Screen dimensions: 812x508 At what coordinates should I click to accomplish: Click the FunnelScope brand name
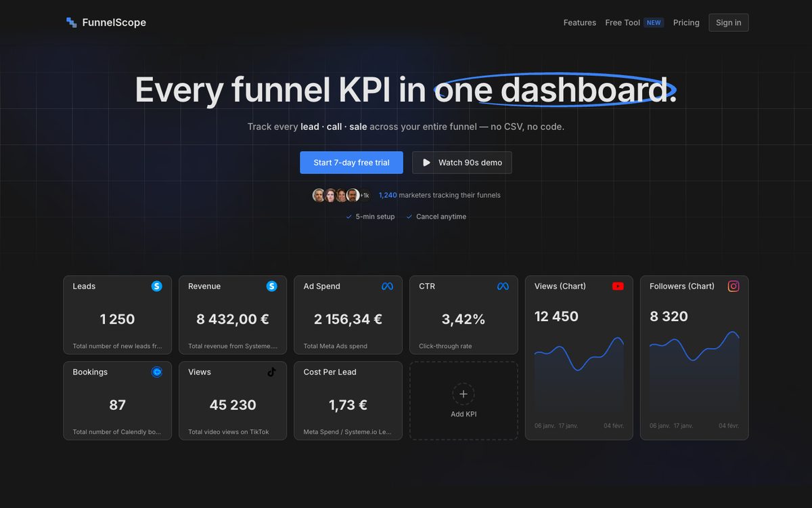[x=114, y=22]
